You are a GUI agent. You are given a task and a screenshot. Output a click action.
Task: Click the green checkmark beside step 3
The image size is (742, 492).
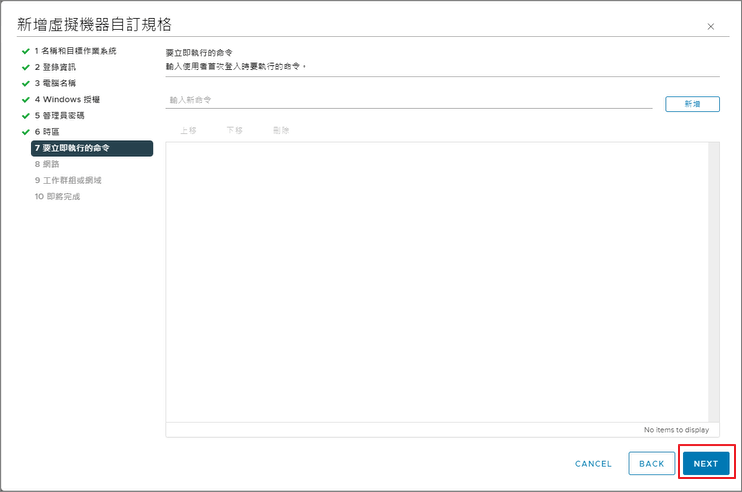pyautogui.click(x=26, y=83)
